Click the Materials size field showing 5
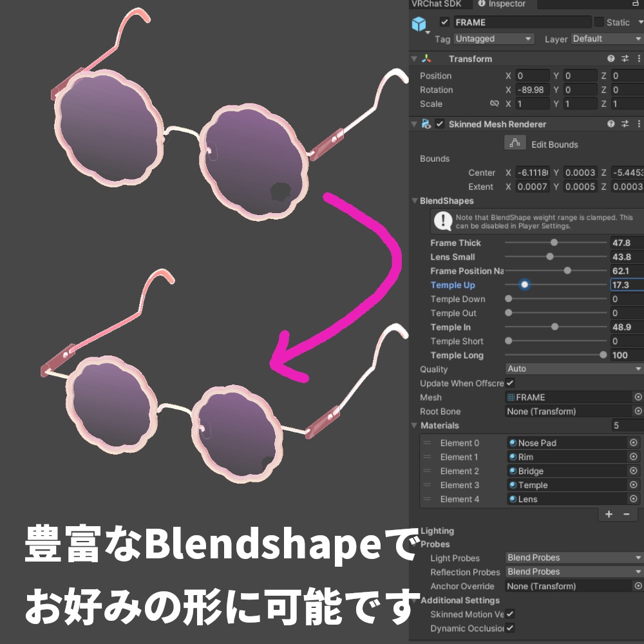644x644 pixels. click(x=627, y=425)
